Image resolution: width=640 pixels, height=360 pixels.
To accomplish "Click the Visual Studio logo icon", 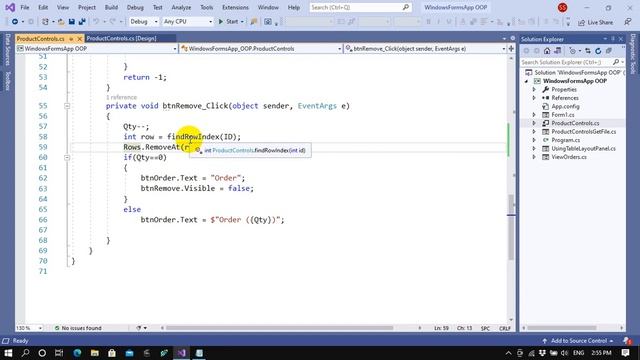I will pos(10,7).
